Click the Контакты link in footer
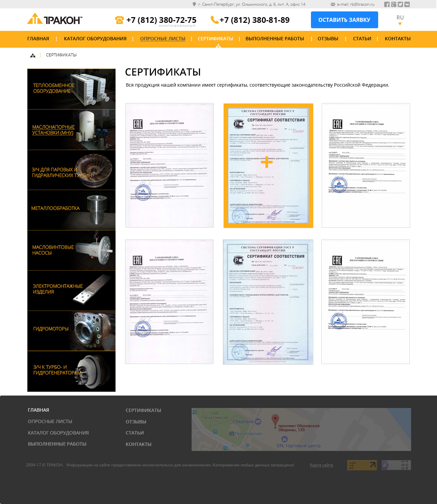 point(138,444)
